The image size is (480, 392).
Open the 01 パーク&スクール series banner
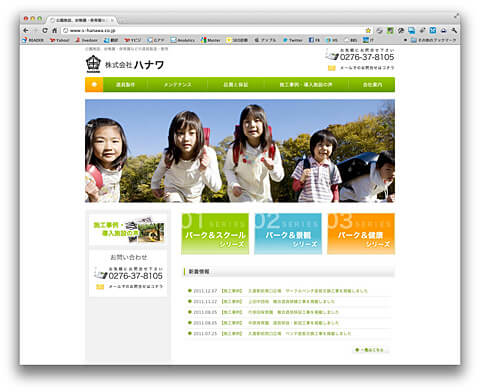pyautogui.click(x=215, y=234)
